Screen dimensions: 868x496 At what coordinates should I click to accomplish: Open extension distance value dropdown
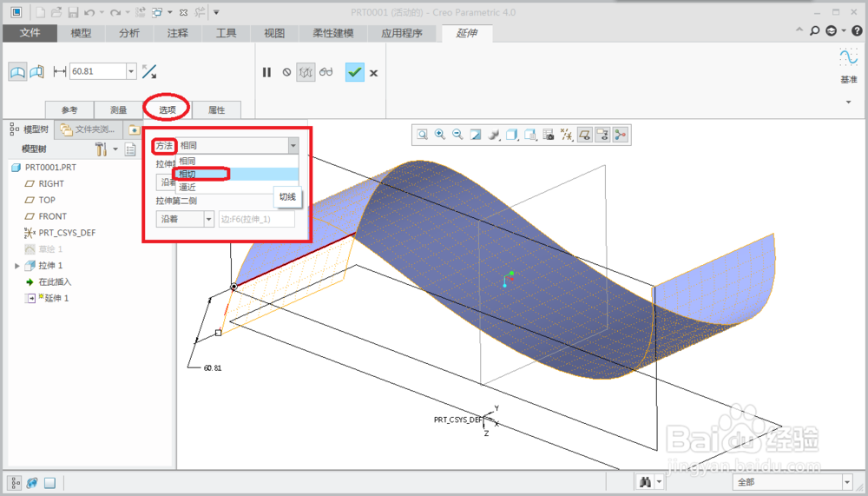click(x=131, y=71)
